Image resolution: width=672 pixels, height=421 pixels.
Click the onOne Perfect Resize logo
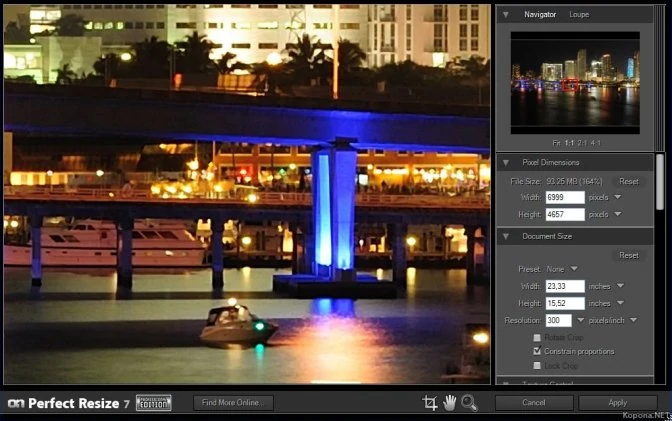tap(69, 403)
